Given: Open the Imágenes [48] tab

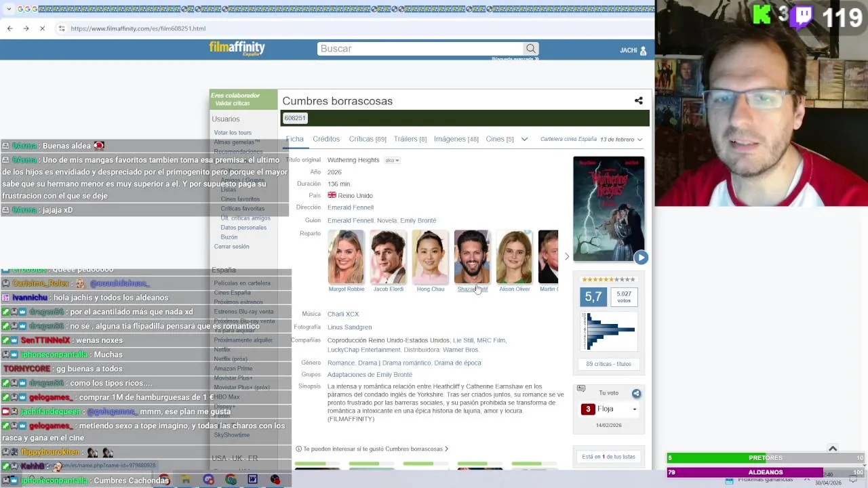Looking at the screenshot, I should pyautogui.click(x=456, y=139).
